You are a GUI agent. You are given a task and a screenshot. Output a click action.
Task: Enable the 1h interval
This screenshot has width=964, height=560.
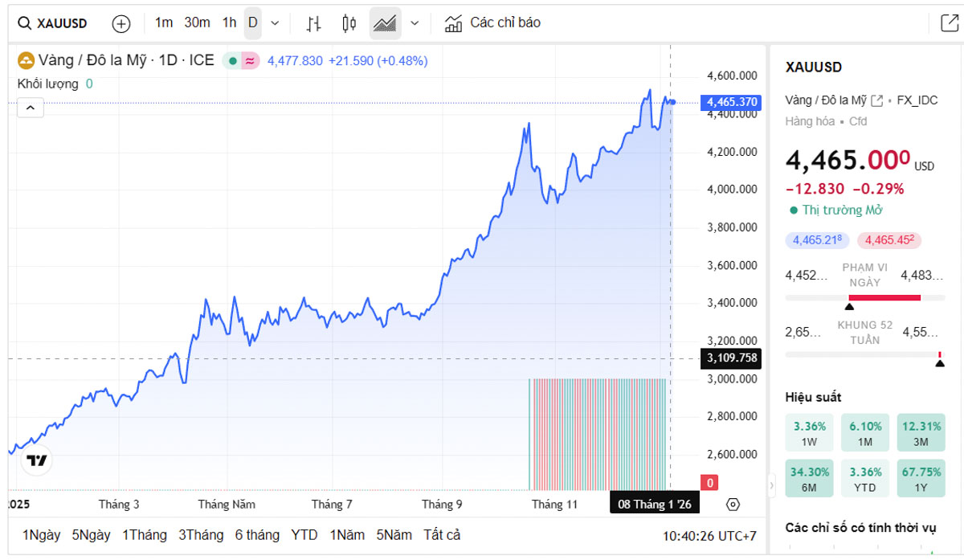point(229,22)
